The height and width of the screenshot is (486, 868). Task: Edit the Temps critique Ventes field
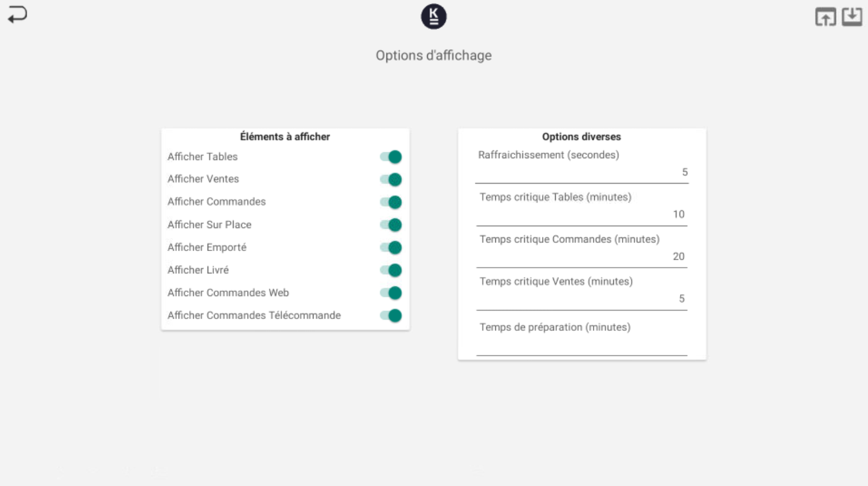(581, 299)
